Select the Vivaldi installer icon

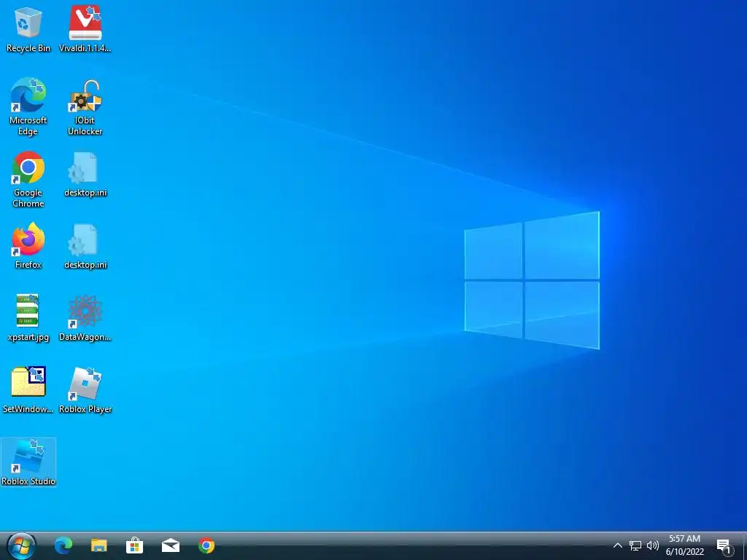tap(85, 28)
